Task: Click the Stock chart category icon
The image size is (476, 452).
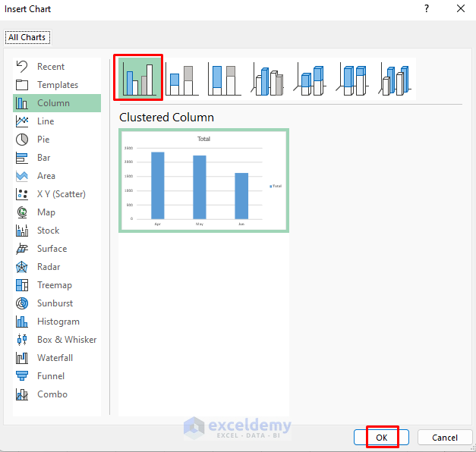Action: coord(22,231)
